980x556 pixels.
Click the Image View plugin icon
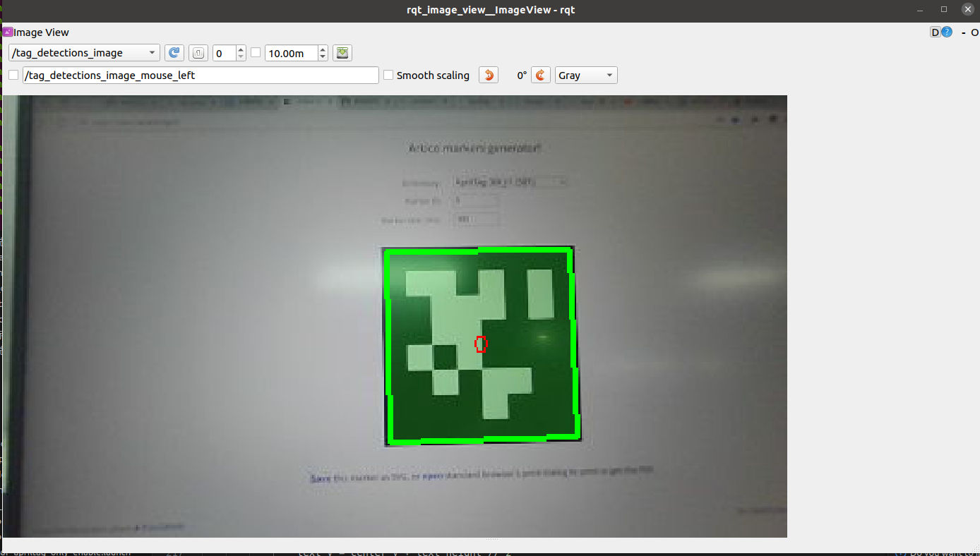point(8,32)
